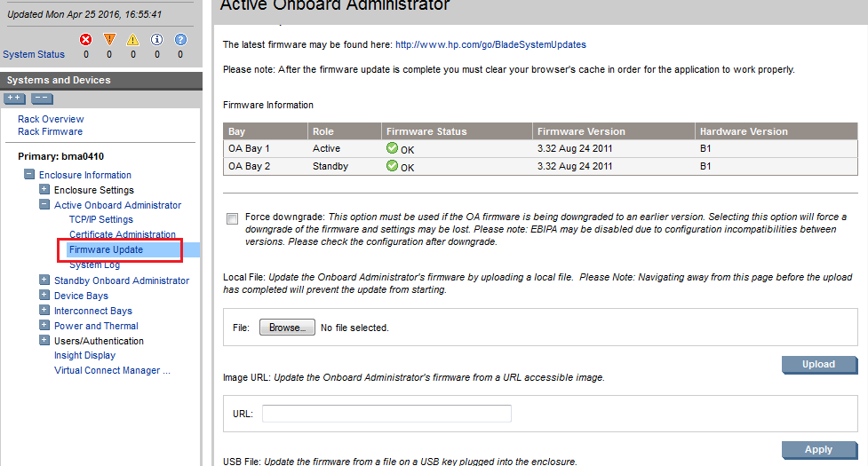Click the Upload button
The image size is (868, 466).
[819, 364]
